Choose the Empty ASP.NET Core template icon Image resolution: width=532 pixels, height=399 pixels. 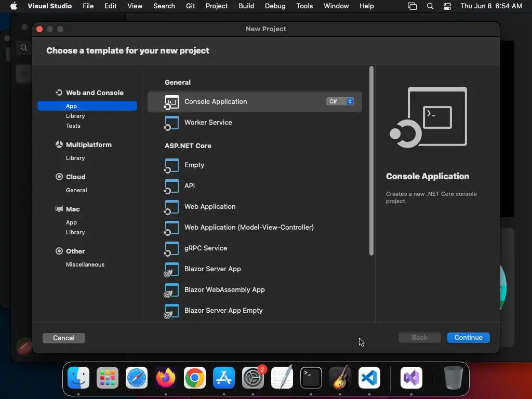point(171,166)
